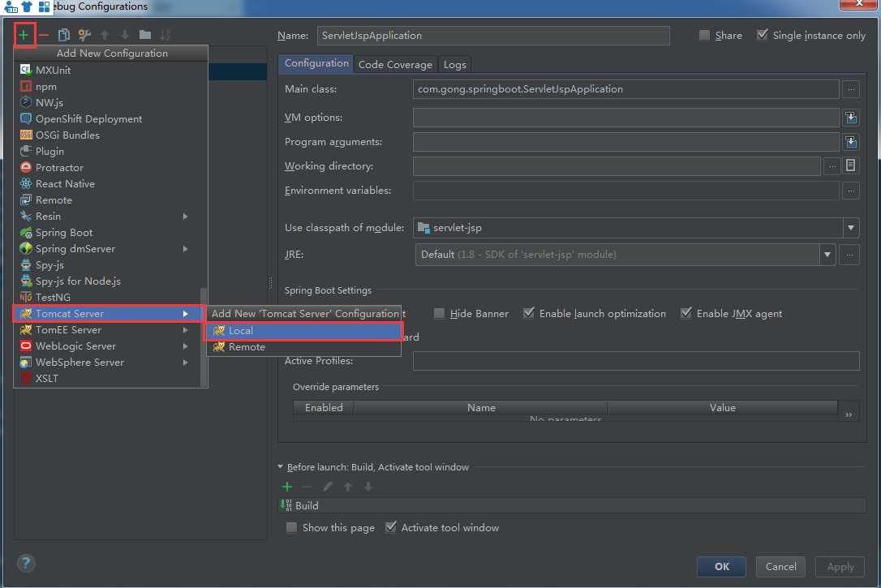
Task: Click the Cancel button
Action: coord(780,567)
